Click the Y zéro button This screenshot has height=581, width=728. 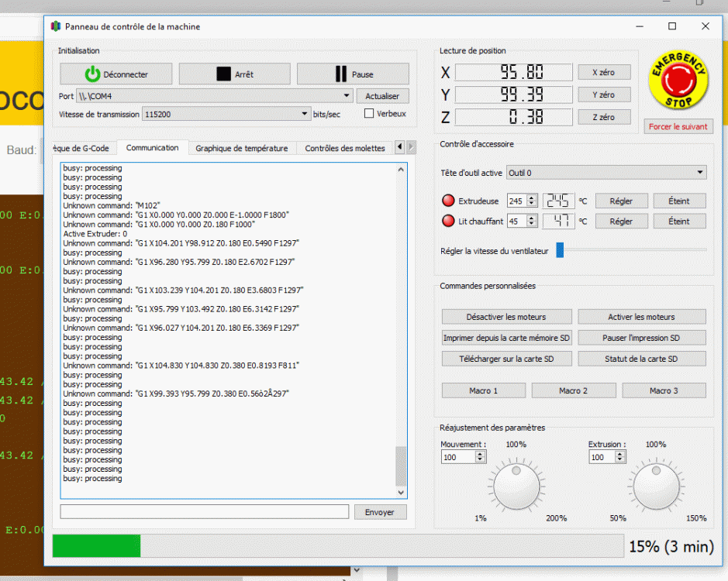pos(604,95)
